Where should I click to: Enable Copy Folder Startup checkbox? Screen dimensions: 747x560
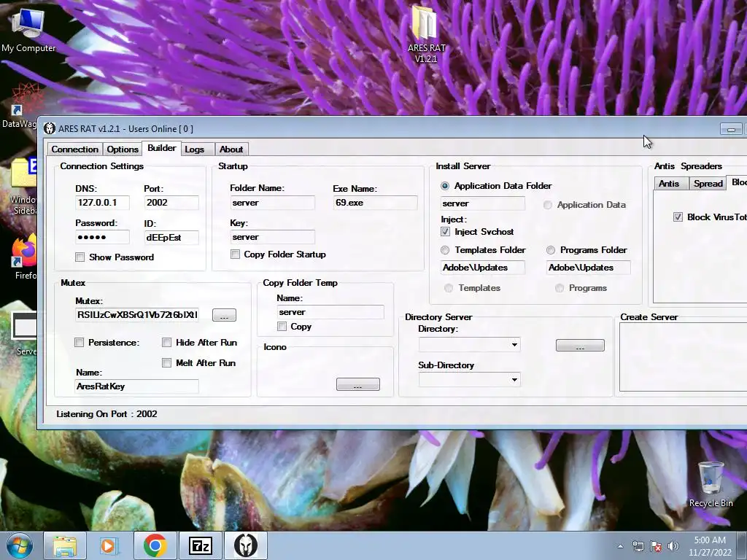pos(235,254)
